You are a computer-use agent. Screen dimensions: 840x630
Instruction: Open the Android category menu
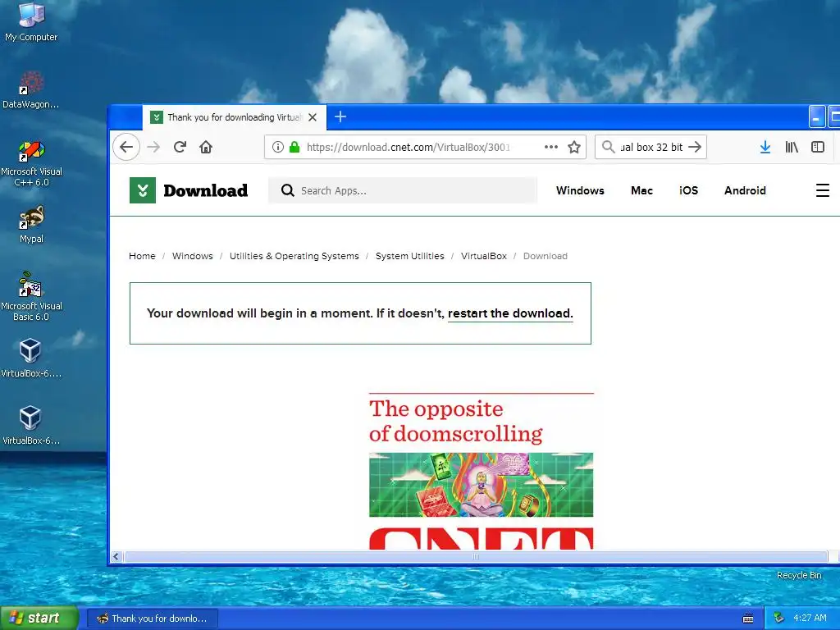point(745,190)
